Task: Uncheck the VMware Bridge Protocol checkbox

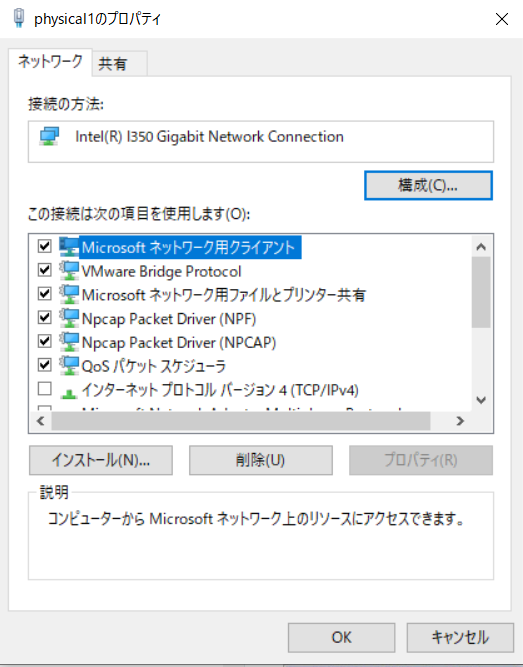Action: coord(45,270)
